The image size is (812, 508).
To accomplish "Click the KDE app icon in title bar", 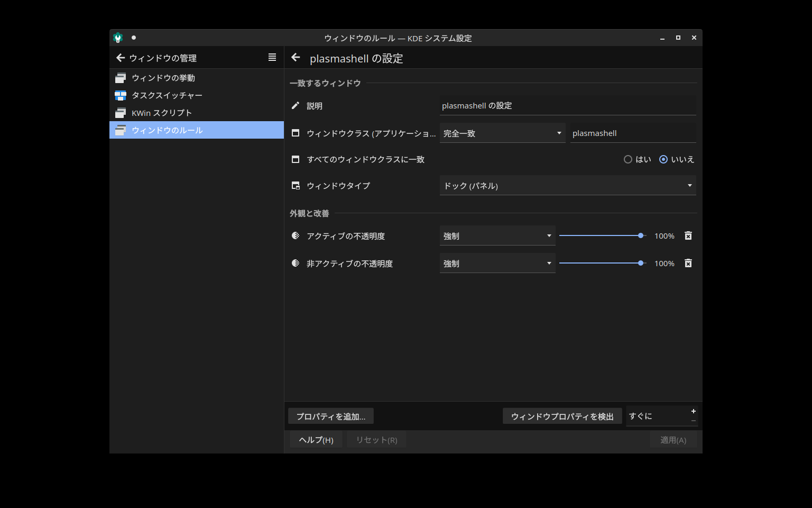I will click(118, 38).
